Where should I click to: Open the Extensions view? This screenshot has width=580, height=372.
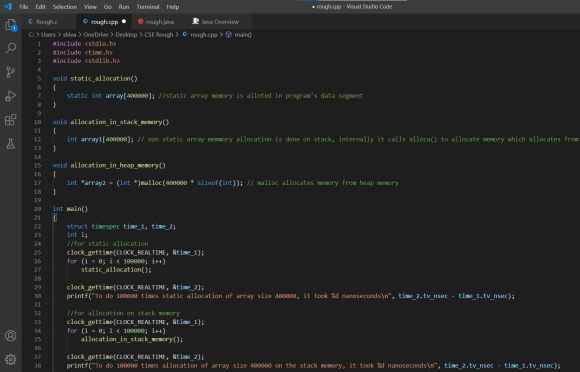11,120
